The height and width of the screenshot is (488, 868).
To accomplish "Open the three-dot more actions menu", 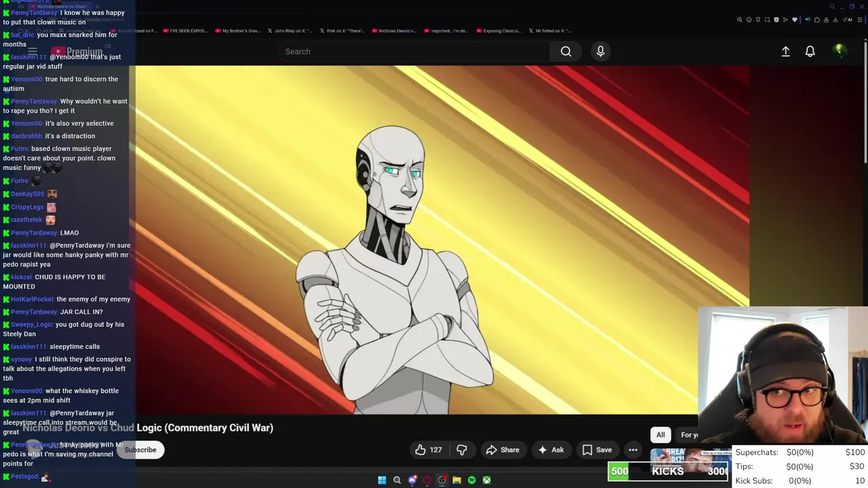I will coord(633,450).
